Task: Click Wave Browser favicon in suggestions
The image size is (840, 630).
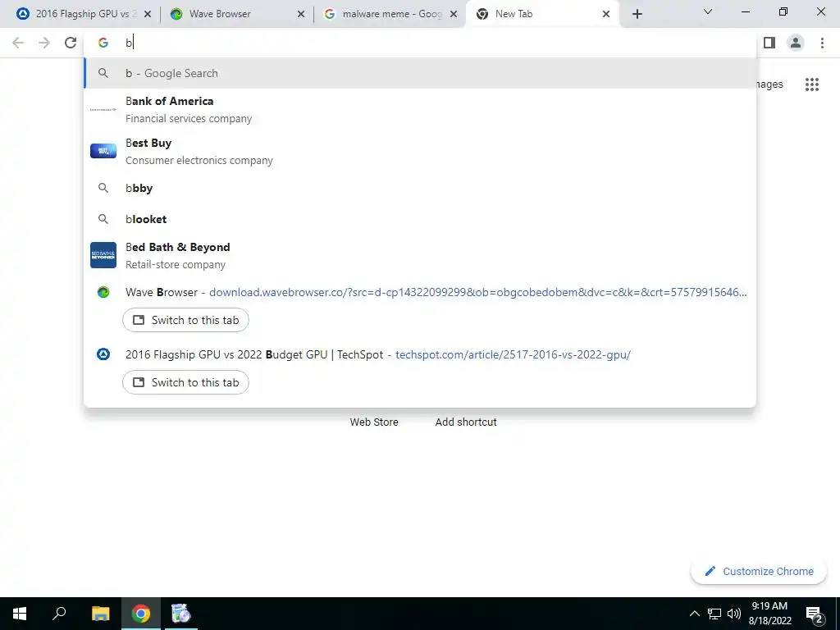Action: 103,292
